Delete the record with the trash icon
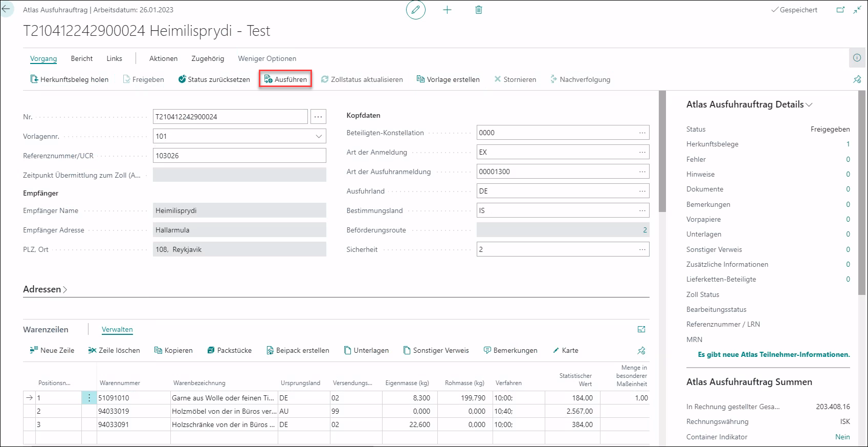Viewport: 868px width, 447px height. tap(479, 10)
